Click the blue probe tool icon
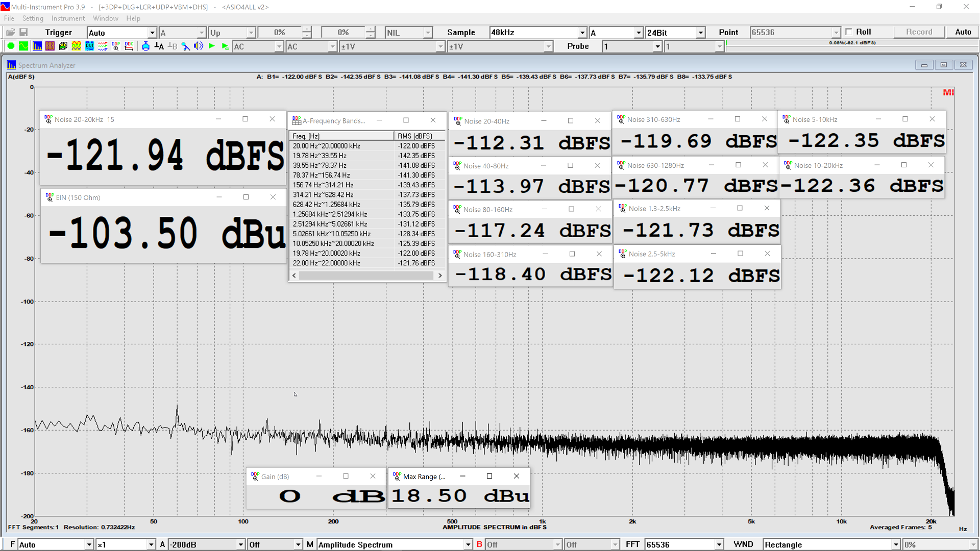The width and height of the screenshot is (980, 551). [186, 46]
